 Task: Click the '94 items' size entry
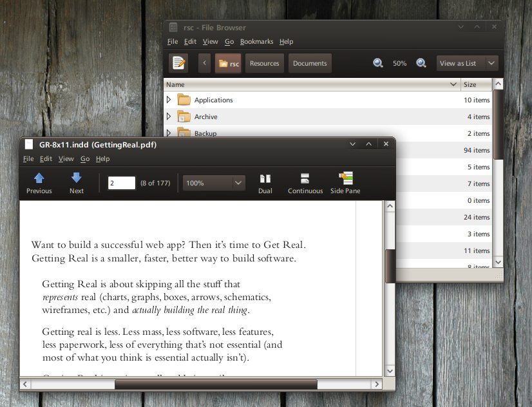477,150
